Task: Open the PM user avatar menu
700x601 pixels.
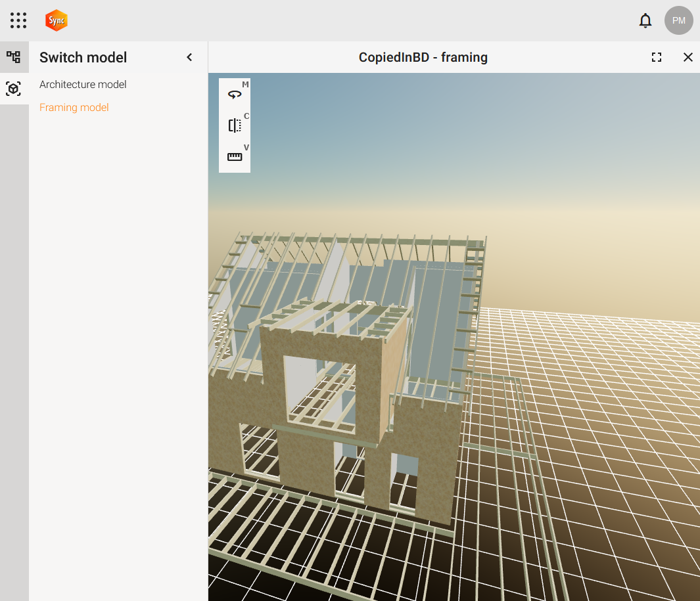Action: (x=678, y=20)
